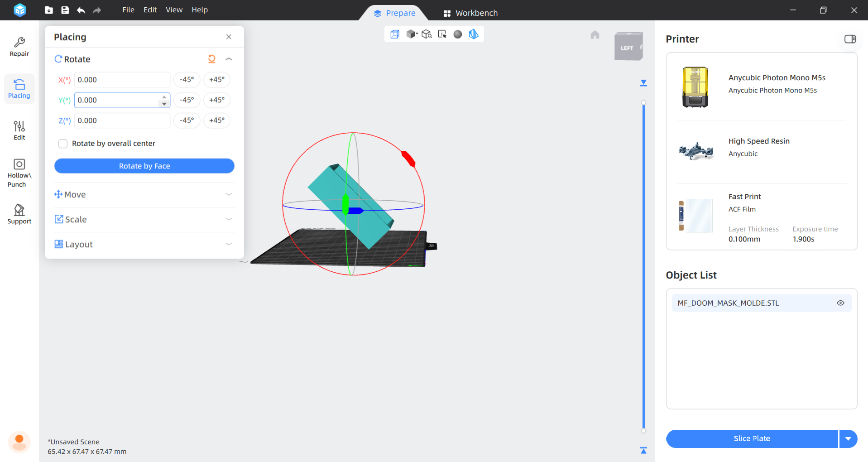Click the Anycubic Photon Mono M5s printer image
Image resolution: width=868 pixels, height=462 pixels.
tap(695, 87)
